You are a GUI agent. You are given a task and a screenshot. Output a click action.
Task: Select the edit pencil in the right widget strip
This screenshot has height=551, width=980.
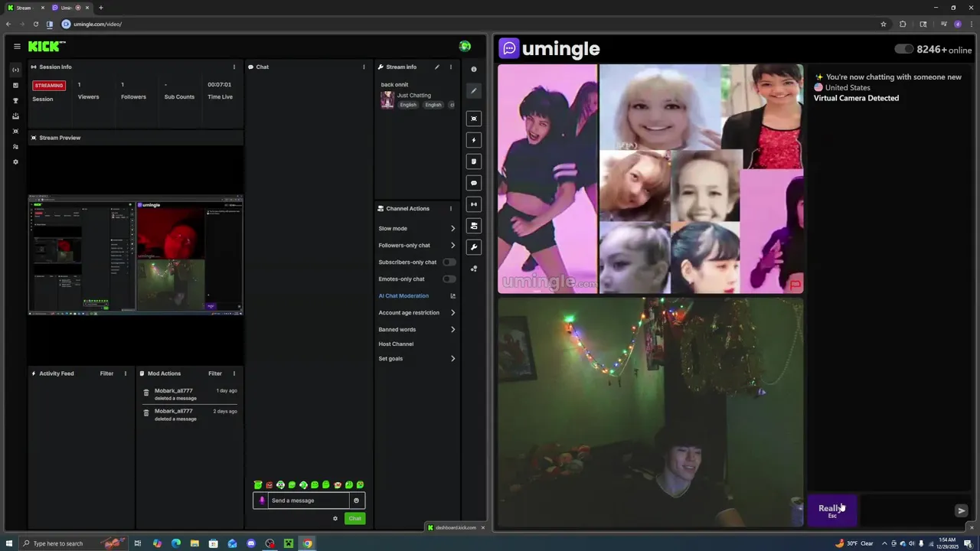tap(474, 91)
